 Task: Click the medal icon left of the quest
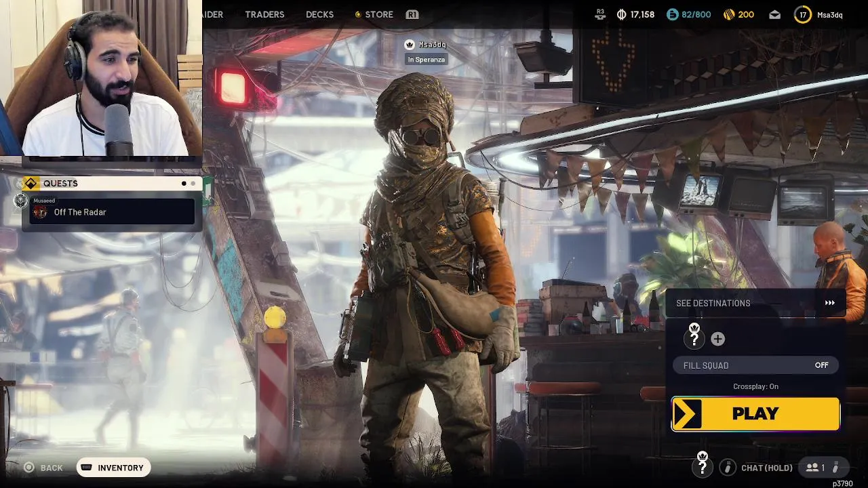tap(21, 201)
